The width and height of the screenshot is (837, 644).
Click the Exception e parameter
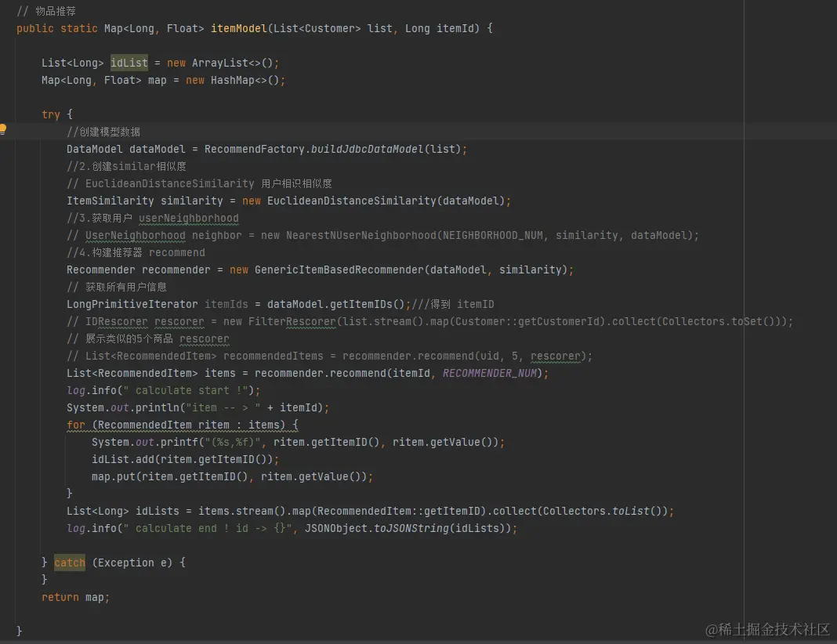coord(132,563)
